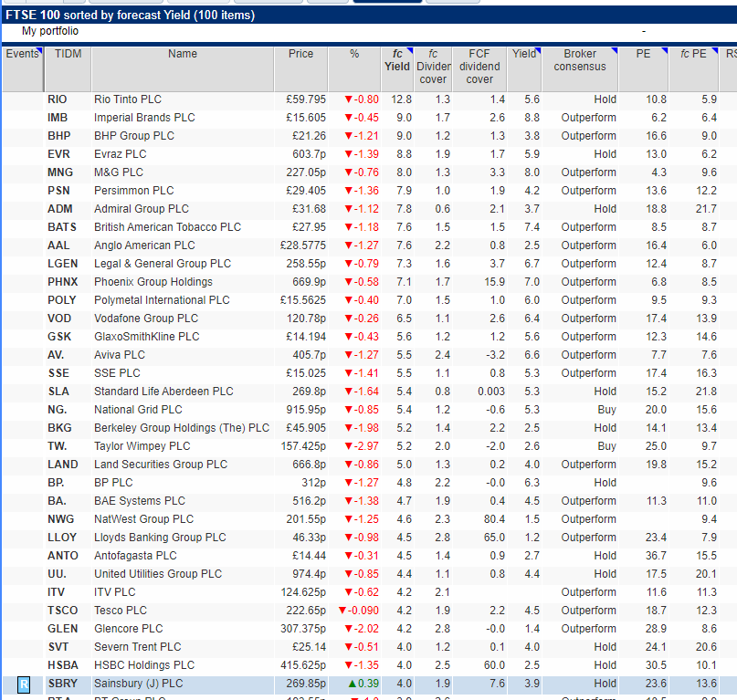
Task: Select NatWest's FCF cover value 80.4
Action: 494,519
